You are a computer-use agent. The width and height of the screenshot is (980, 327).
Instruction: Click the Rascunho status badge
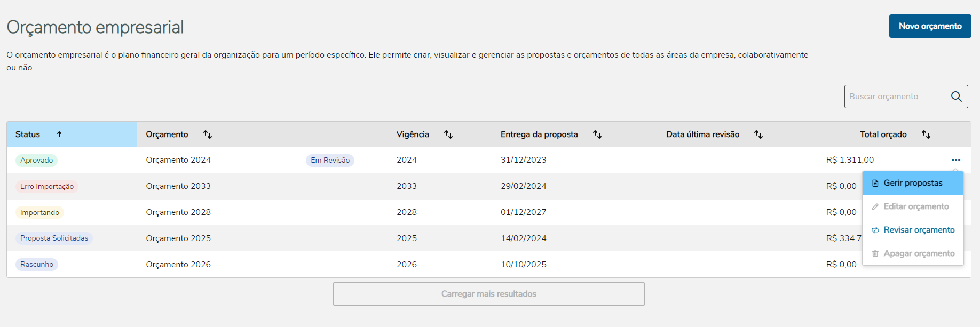pyautogui.click(x=37, y=265)
